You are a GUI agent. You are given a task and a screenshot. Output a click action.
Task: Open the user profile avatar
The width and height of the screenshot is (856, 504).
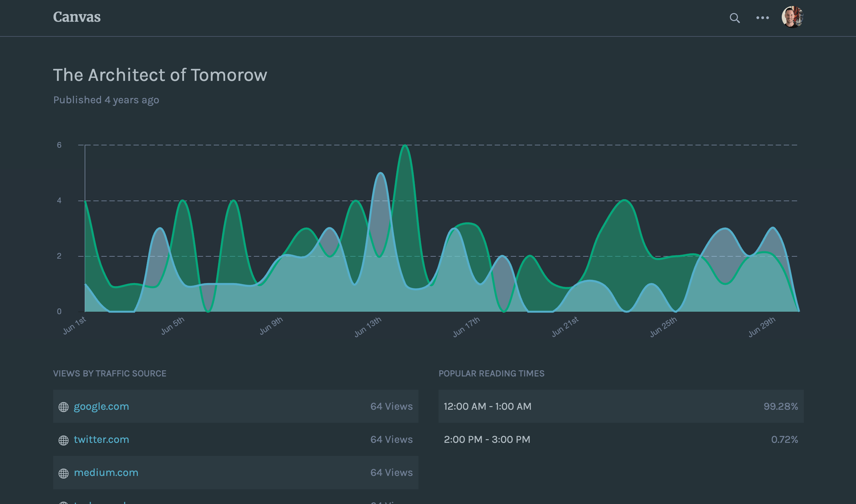coord(792,17)
